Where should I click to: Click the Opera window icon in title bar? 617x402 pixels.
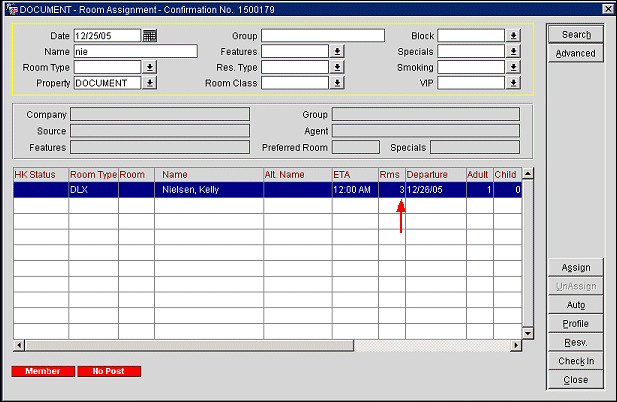8,9
